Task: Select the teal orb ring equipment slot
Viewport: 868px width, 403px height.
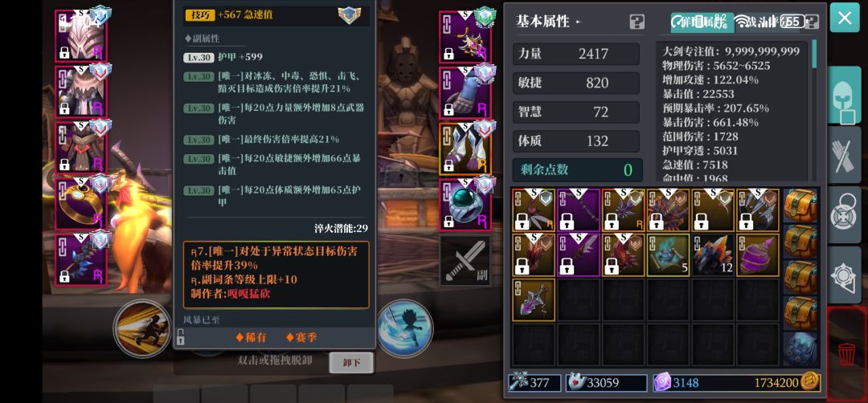Action: coord(465,204)
